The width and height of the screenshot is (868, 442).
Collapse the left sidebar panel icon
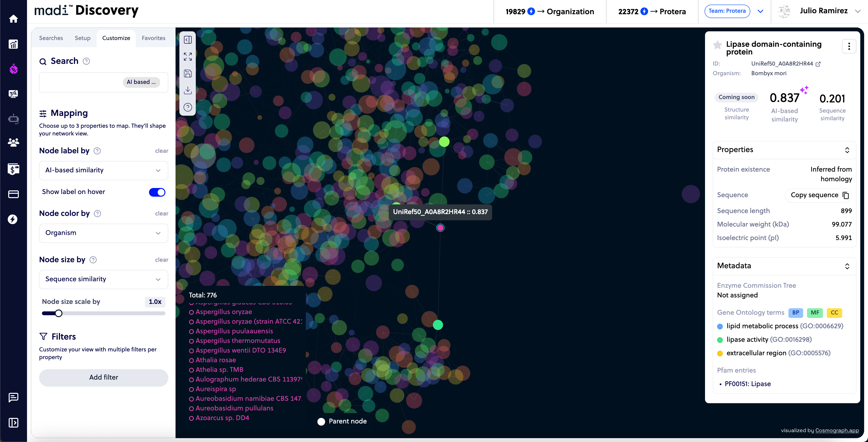(14, 423)
